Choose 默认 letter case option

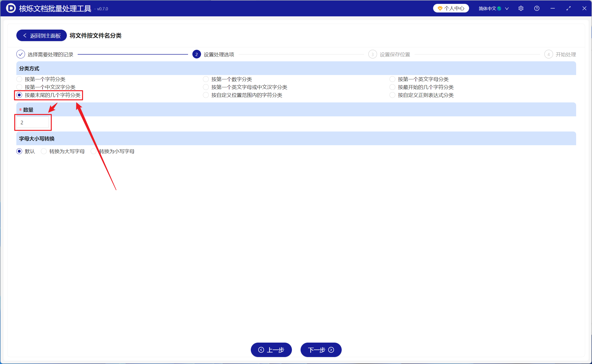click(x=19, y=151)
